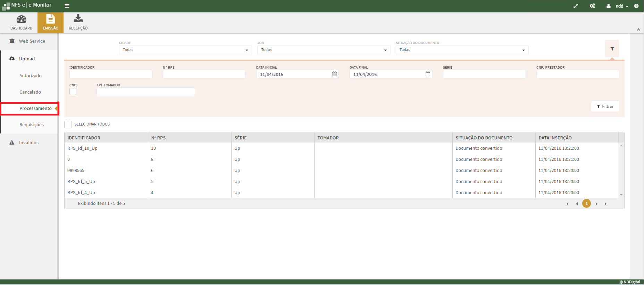The height and width of the screenshot is (285, 644).
Task: Open the Data Inicial calendar picker
Action: [334, 74]
